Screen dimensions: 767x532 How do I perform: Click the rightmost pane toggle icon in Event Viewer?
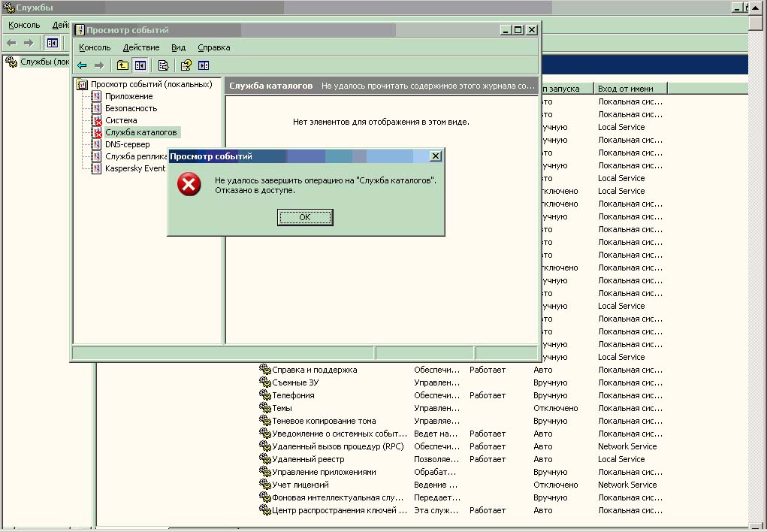pos(204,65)
